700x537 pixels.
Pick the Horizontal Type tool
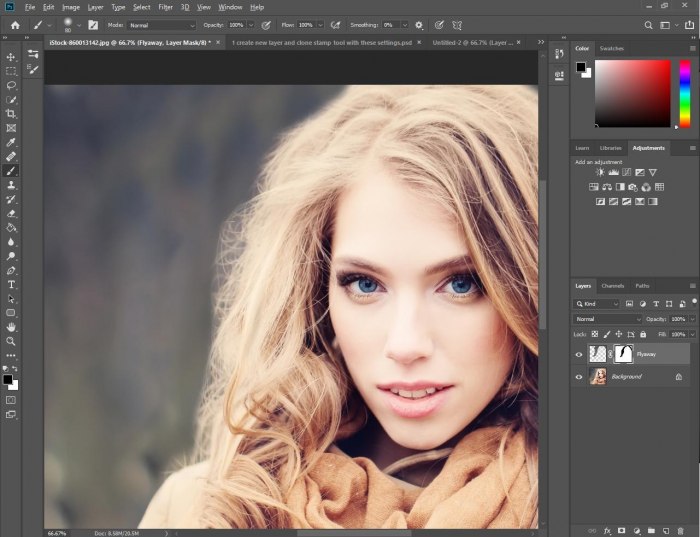pos(11,284)
